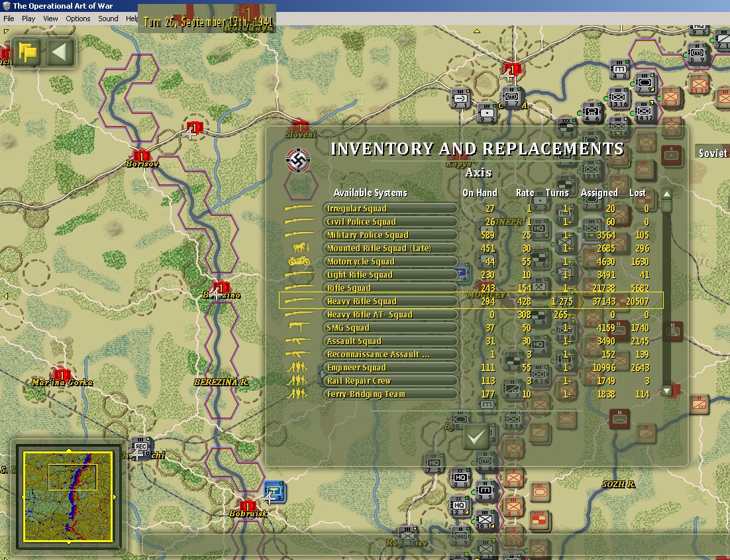Screen dimensions: 730x560
Task: Confirm with the checkmark button
Action: 476,437
